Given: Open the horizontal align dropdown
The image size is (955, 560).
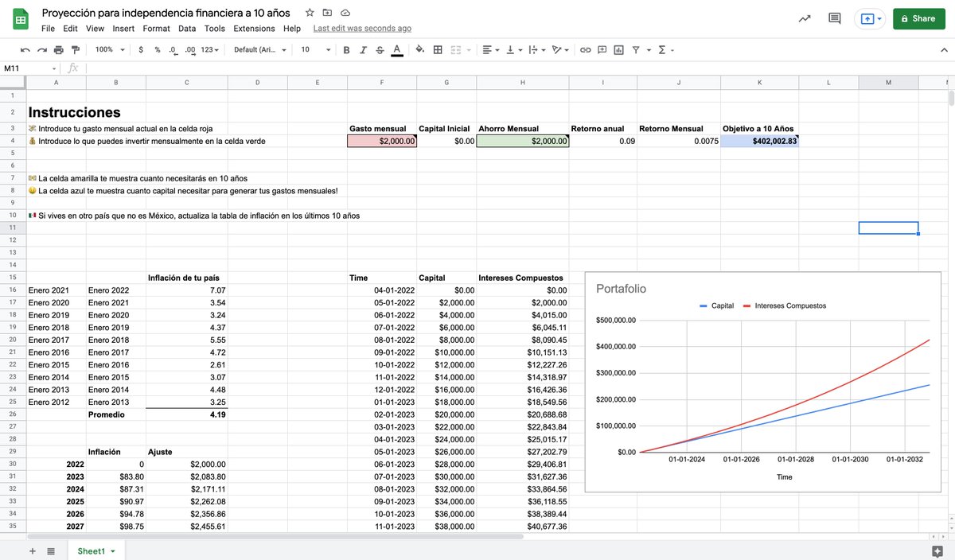Looking at the screenshot, I should point(491,50).
